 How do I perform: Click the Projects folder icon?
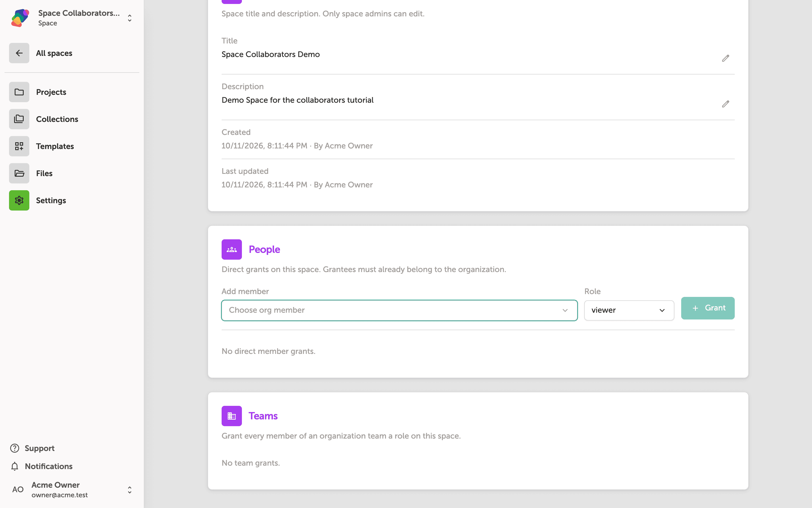(x=19, y=92)
